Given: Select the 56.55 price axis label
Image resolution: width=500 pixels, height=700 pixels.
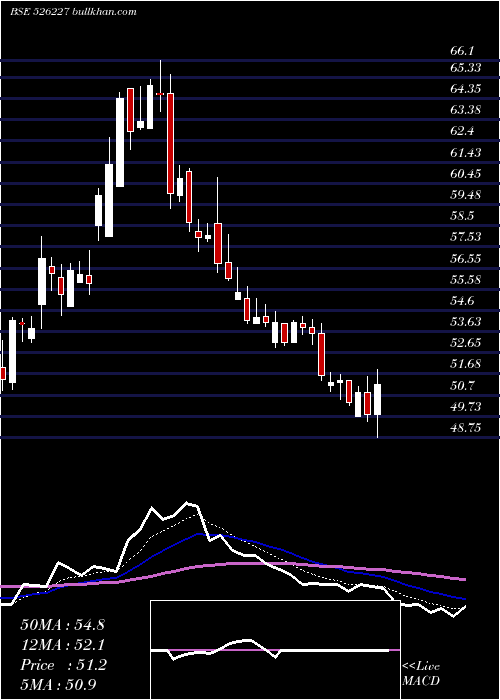Looking at the screenshot, I should pyautogui.click(x=466, y=258).
